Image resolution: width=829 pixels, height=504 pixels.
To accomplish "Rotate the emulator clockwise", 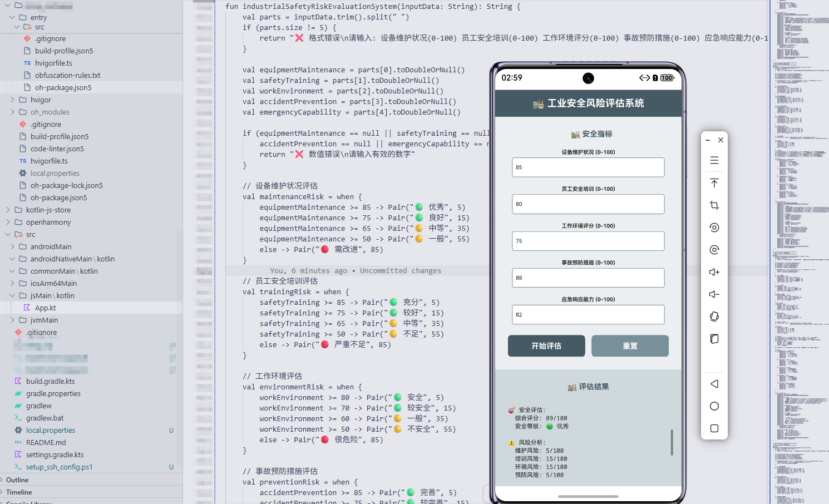I will pyautogui.click(x=714, y=249).
